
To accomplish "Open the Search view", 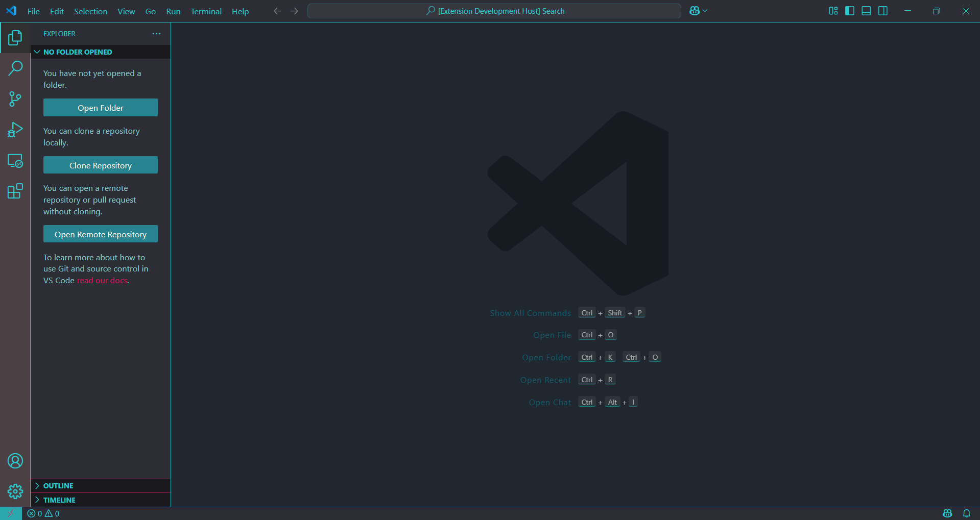I will tap(15, 68).
